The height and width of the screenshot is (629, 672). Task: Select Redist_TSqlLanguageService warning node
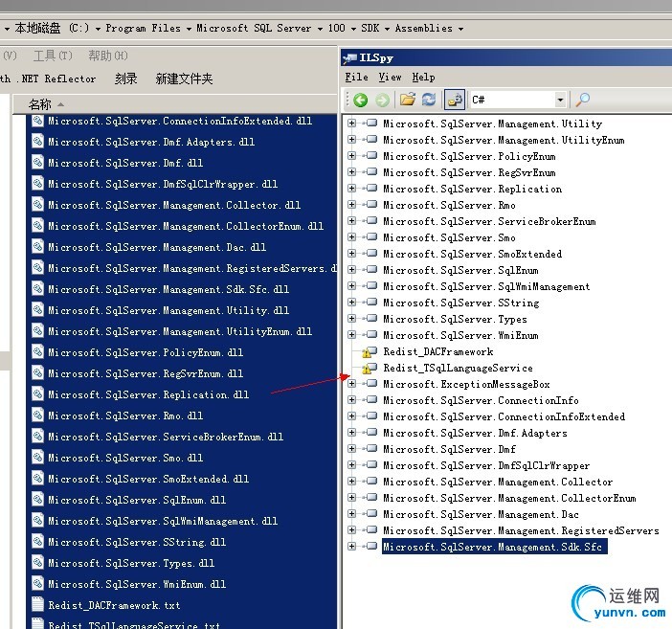(x=458, y=369)
